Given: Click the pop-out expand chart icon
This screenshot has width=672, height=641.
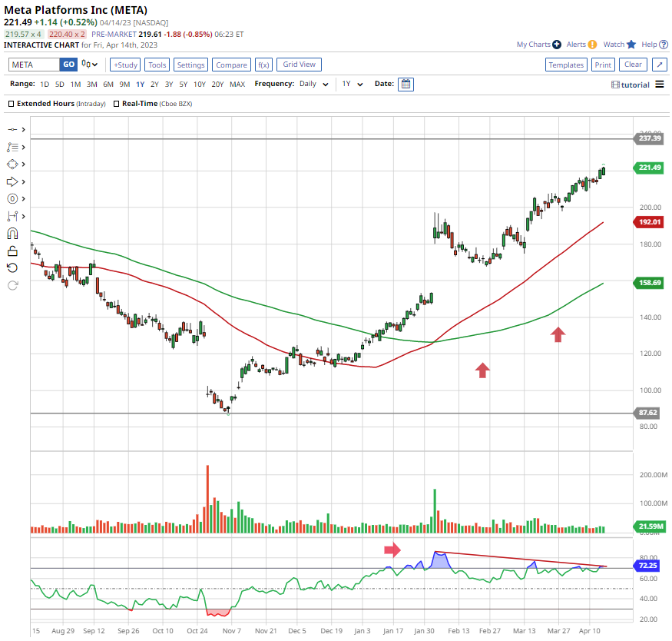Looking at the screenshot, I should click(659, 65).
